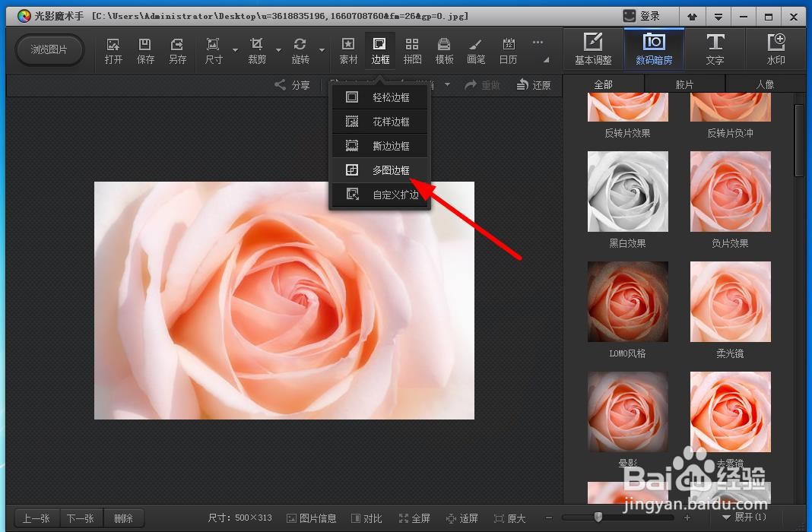Expand toolbar via small triangle arrow
812x532 pixels.
(546, 60)
